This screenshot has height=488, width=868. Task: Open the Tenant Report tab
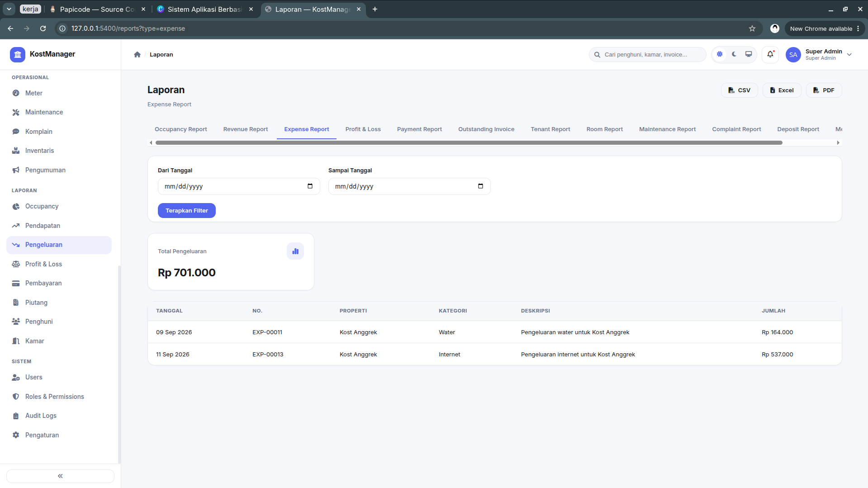tap(550, 129)
